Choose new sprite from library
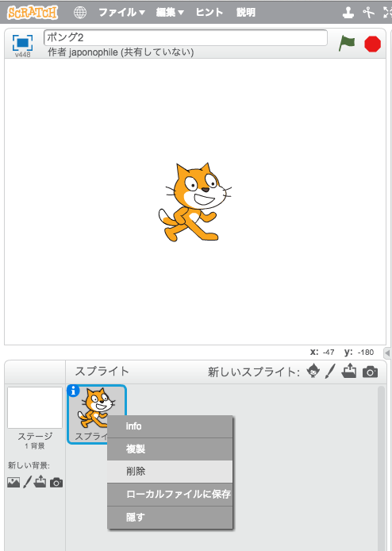This screenshot has width=392, height=551. pos(313,371)
